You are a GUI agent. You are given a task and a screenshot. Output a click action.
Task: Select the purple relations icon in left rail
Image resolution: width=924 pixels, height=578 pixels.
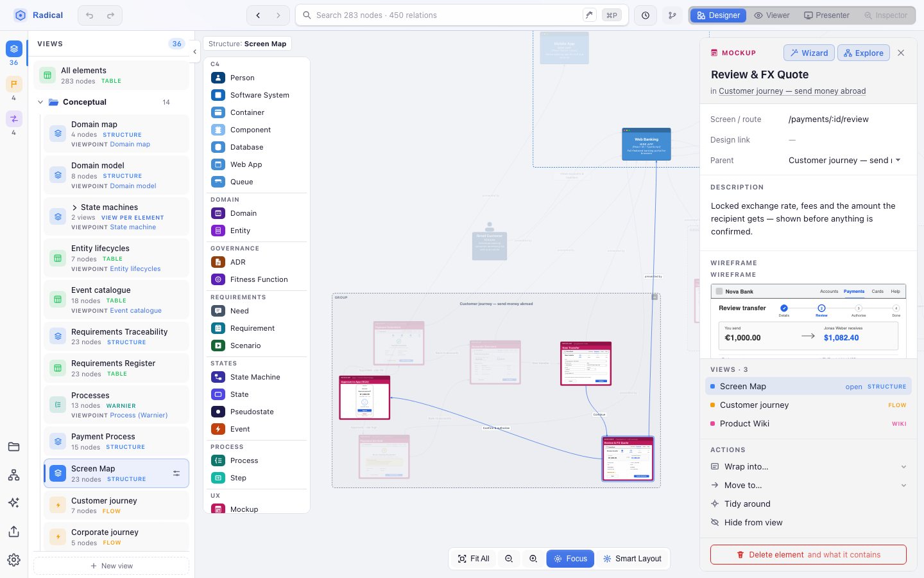point(14,119)
